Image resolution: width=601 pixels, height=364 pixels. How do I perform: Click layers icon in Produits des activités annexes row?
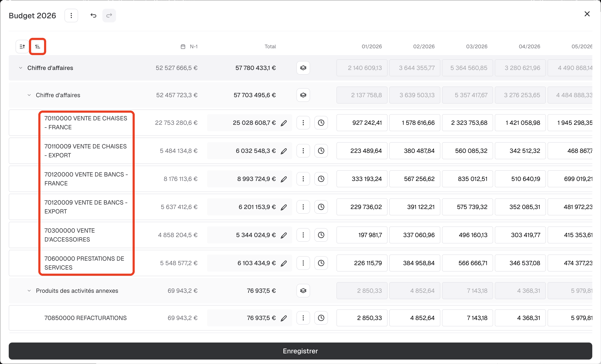click(x=303, y=291)
